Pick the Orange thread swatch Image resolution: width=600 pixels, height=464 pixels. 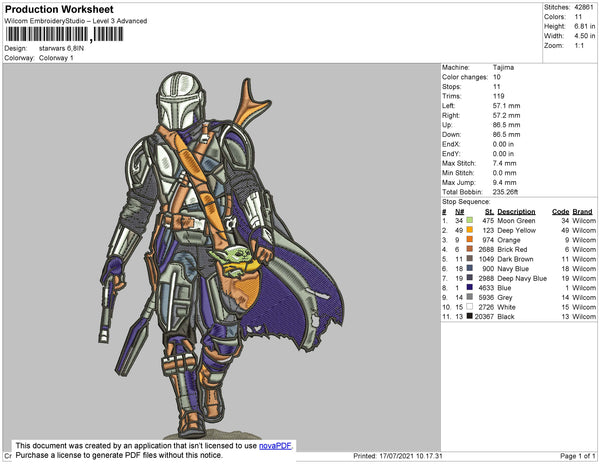(x=469, y=240)
